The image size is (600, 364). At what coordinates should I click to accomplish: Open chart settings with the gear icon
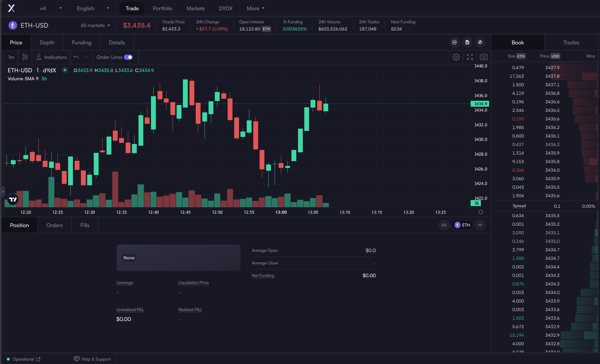pyautogui.click(x=456, y=57)
